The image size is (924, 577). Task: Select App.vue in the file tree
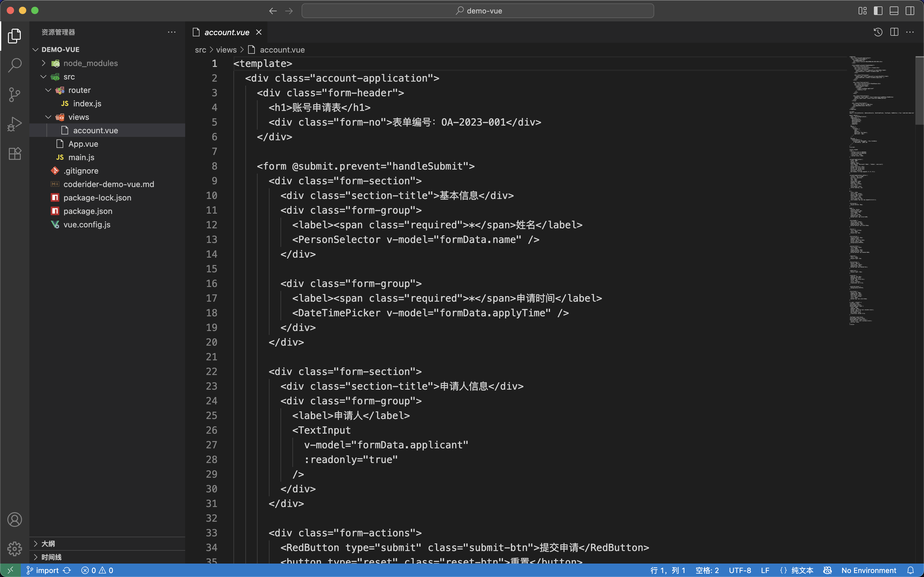(x=83, y=144)
